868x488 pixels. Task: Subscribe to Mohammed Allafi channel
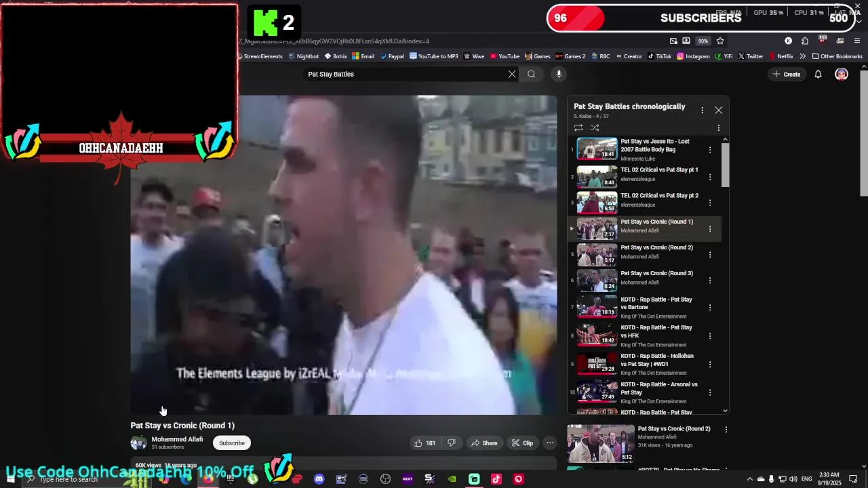coord(232,443)
